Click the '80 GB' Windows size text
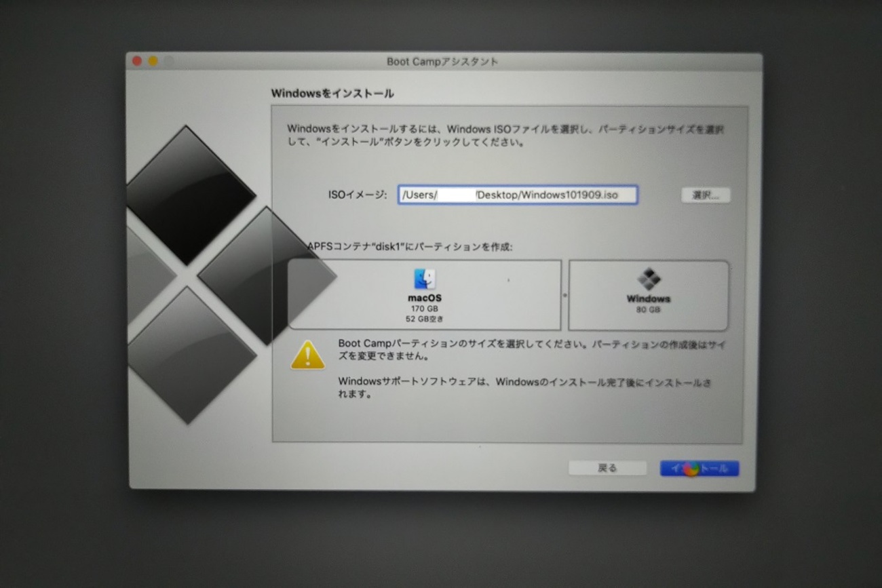 [649, 310]
